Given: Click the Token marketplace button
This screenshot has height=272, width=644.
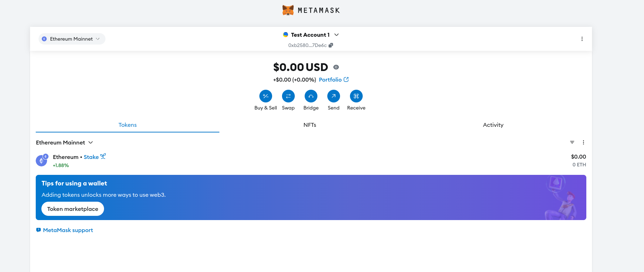Looking at the screenshot, I should (x=73, y=209).
